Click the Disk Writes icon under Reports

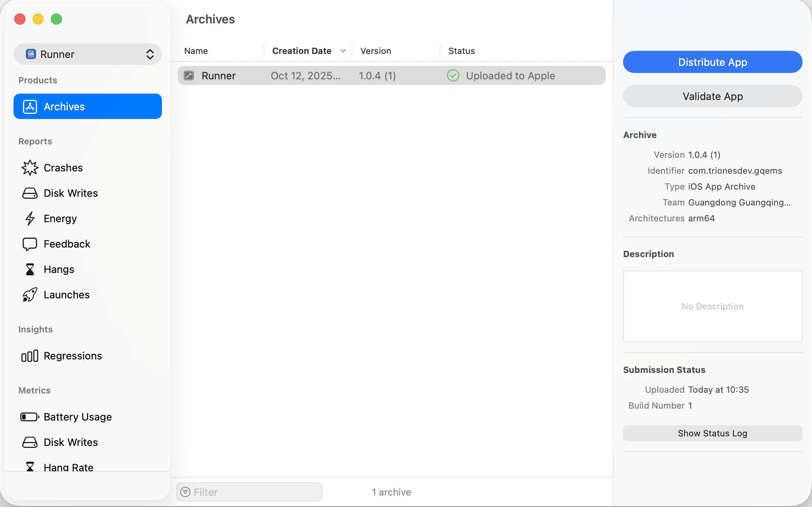(x=30, y=193)
